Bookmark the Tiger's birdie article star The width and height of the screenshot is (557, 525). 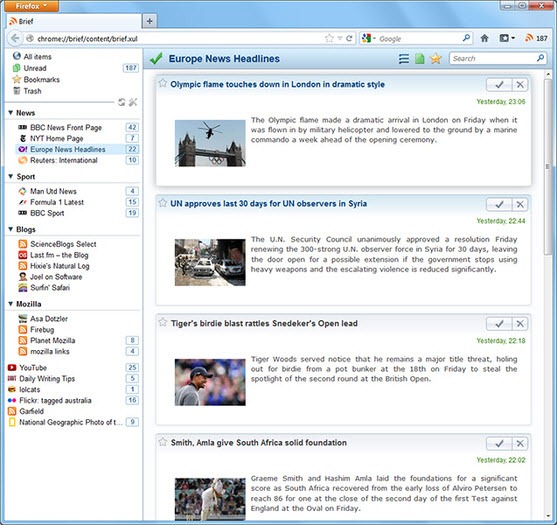(x=163, y=322)
